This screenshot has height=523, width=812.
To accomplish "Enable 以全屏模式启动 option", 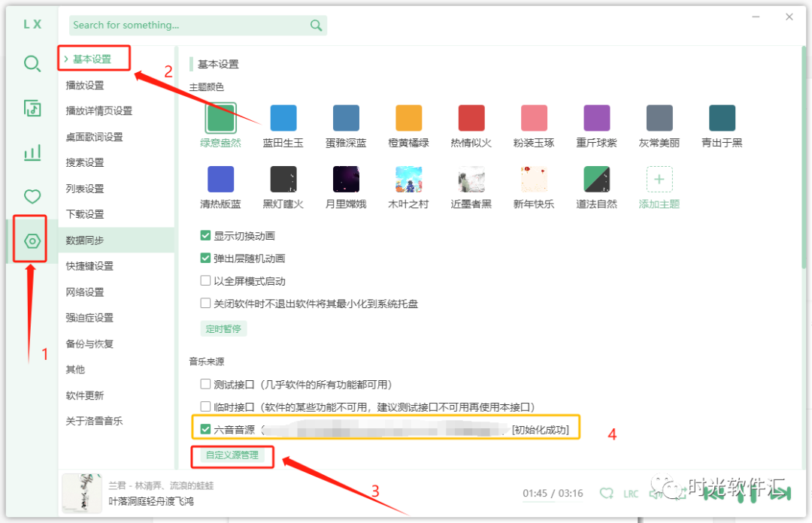I will 205,281.
